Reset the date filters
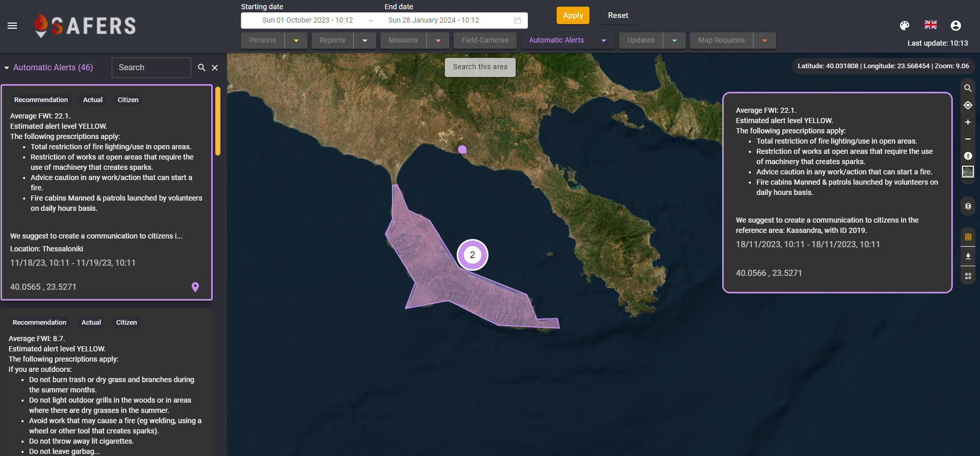 click(618, 15)
